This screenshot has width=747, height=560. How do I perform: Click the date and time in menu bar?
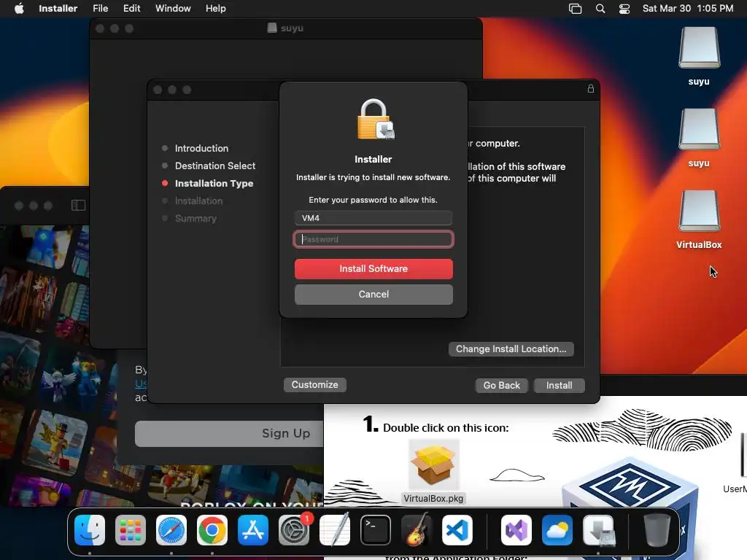coord(687,8)
